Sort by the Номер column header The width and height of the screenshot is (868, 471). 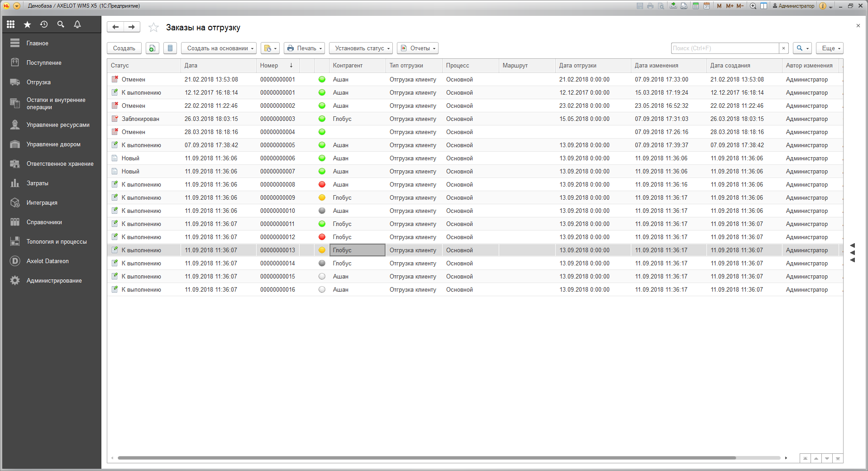277,65
